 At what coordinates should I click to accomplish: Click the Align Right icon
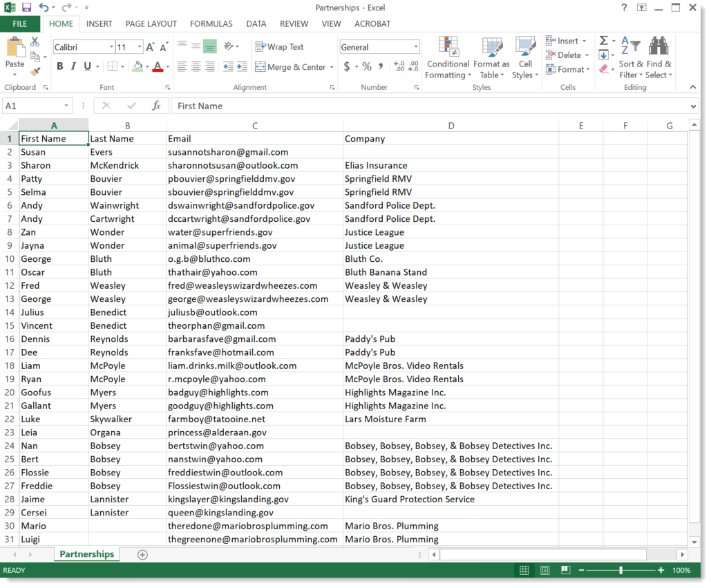210,66
